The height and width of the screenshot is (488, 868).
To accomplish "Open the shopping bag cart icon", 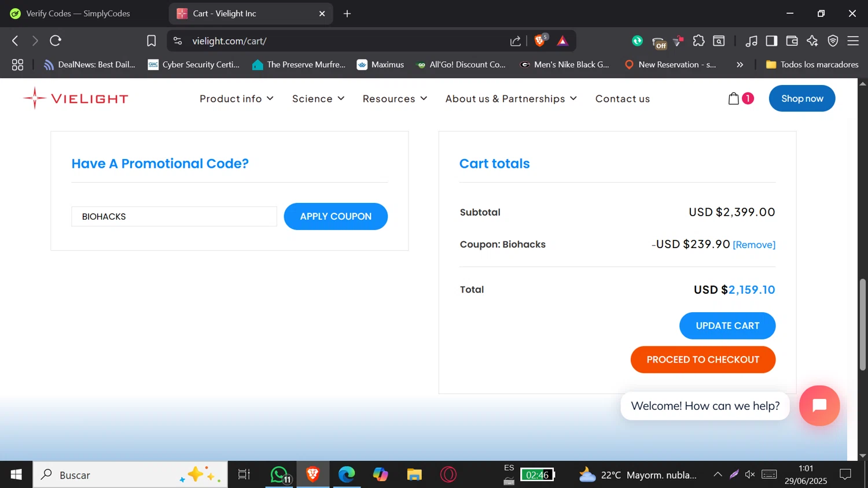I will (734, 98).
